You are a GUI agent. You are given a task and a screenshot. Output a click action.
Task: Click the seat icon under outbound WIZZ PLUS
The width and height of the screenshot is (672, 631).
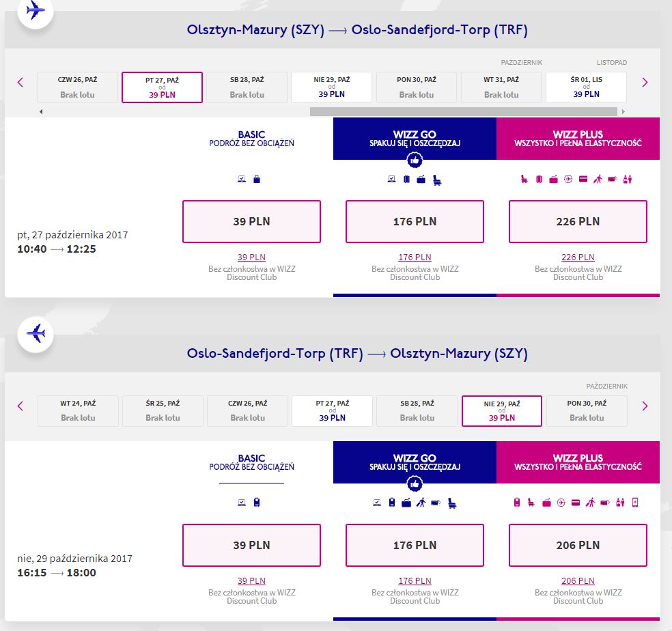[x=524, y=179]
